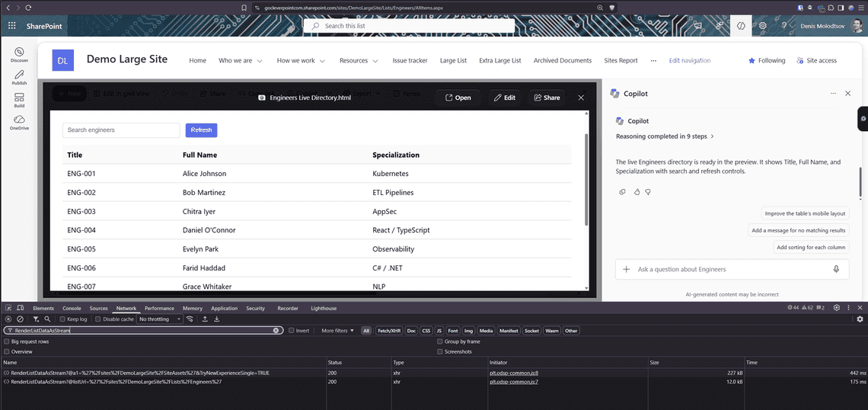The height and width of the screenshot is (410, 868).
Task: Copy Copilot's response
Action: click(x=622, y=192)
